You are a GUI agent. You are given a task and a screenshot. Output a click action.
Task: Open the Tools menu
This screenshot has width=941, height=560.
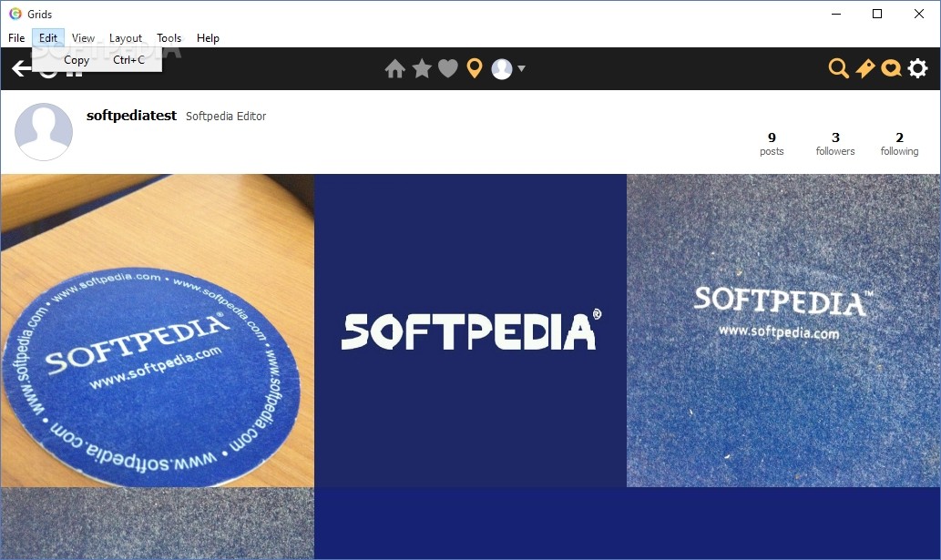pos(169,37)
